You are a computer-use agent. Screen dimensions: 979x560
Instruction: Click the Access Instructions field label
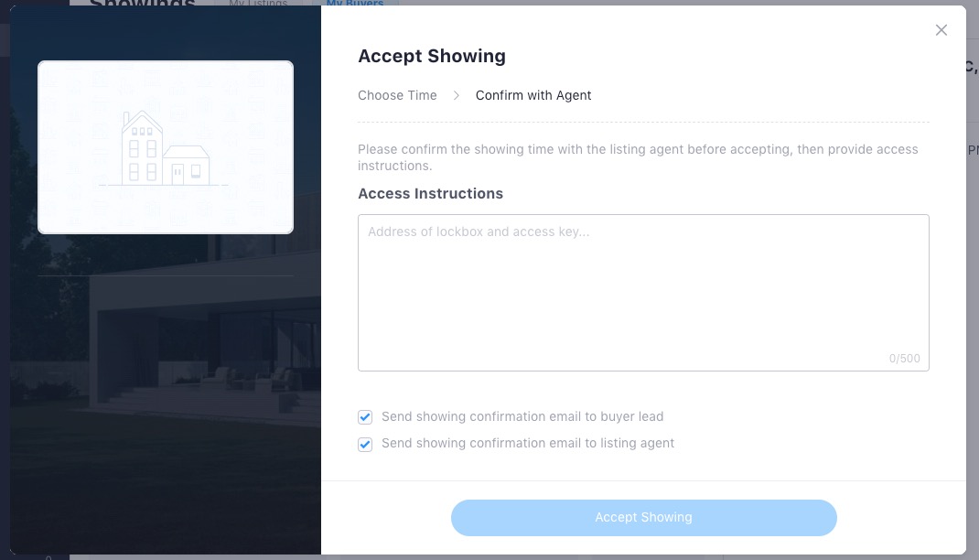430,194
